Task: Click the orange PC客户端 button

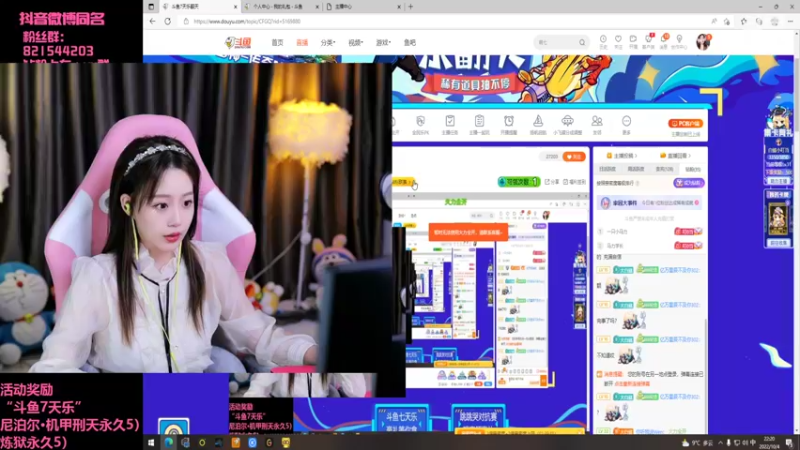Action: pyautogui.click(x=685, y=123)
